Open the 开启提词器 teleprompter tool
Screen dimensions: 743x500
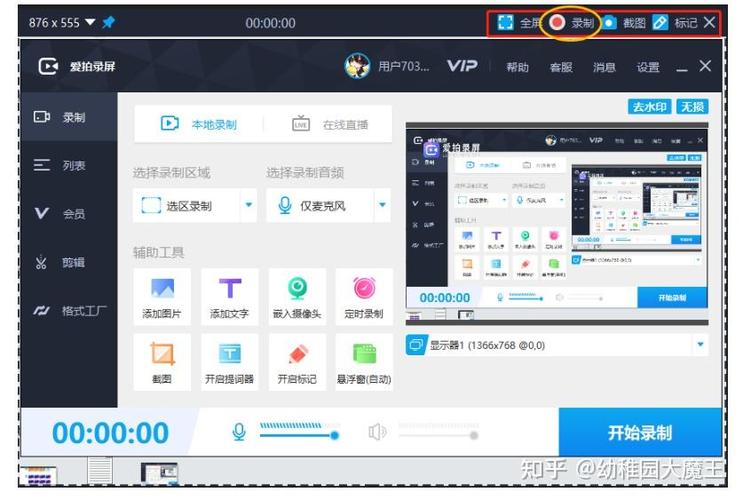(x=229, y=362)
